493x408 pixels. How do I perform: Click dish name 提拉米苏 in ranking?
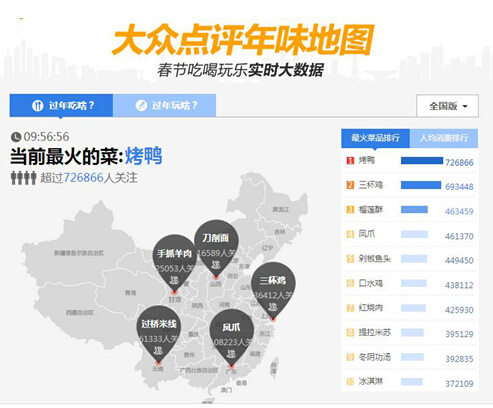[x=374, y=332]
